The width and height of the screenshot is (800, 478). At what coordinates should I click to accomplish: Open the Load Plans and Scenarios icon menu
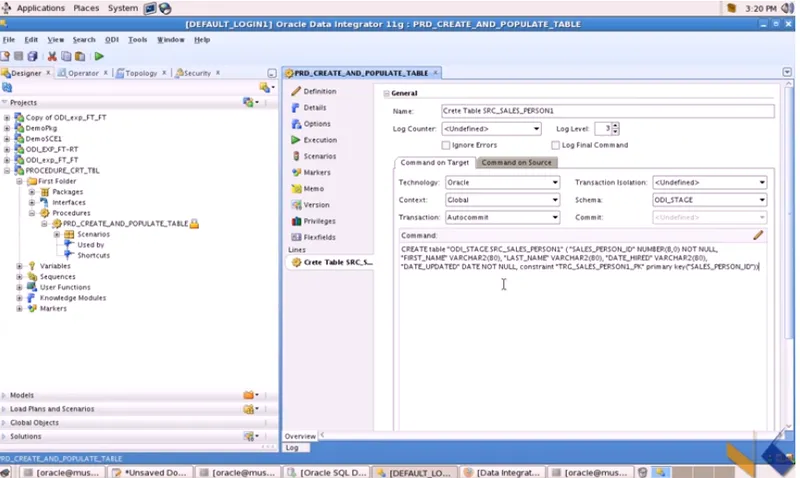pos(250,409)
